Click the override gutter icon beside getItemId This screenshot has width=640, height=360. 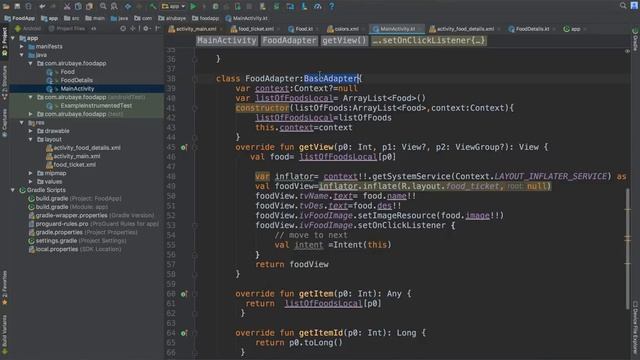[x=184, y=333]
